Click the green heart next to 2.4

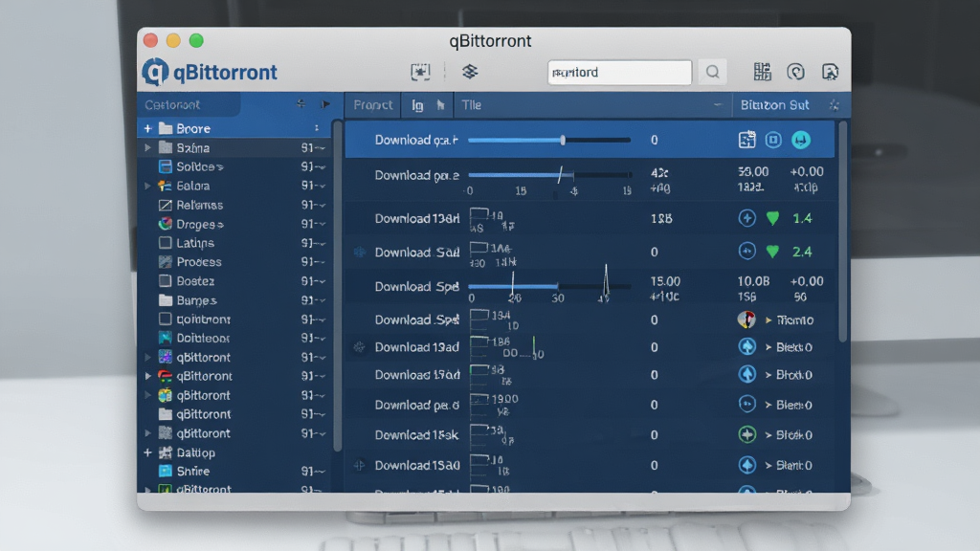pyautogui.click(x=773, y=252)
